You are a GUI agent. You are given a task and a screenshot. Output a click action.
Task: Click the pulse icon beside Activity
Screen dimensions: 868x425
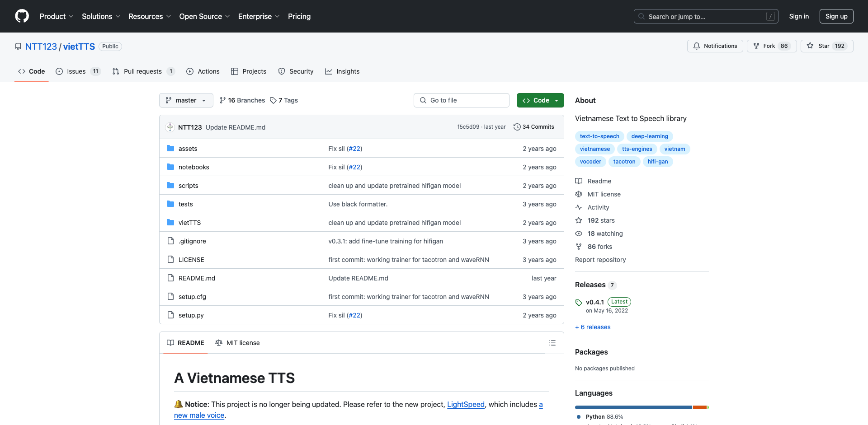[579, 207]
